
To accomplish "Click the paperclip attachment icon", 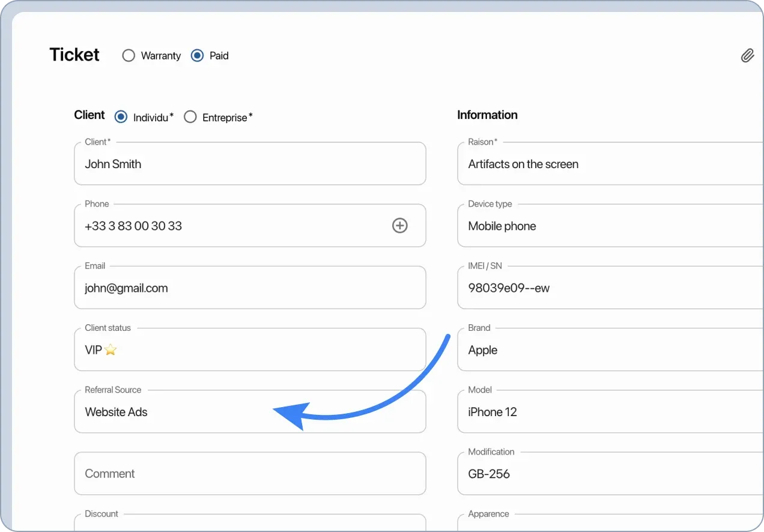I will (747, 56).
